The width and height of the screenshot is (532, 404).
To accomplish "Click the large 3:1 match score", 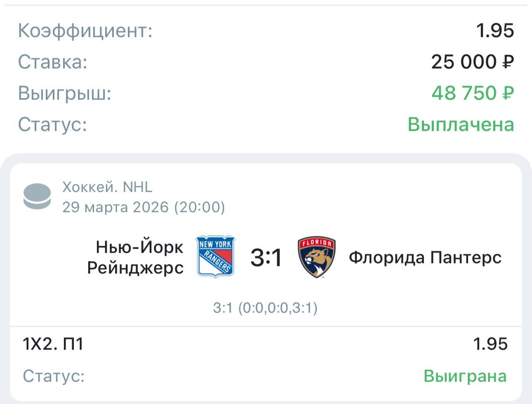I will 266,257.
